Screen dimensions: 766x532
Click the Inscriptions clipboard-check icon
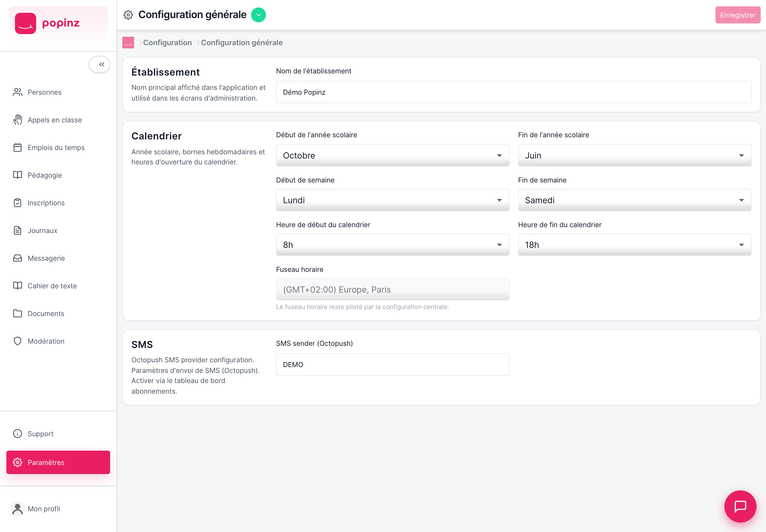point(17,203)
